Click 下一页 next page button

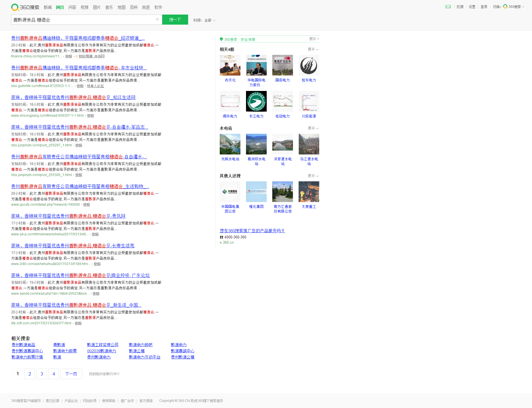coord(71,374)
